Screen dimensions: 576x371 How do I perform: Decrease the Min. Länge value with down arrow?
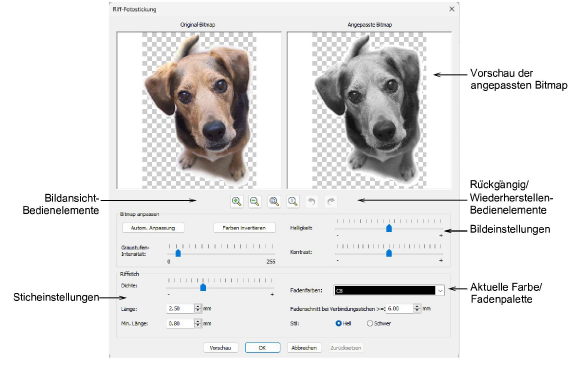198,325
